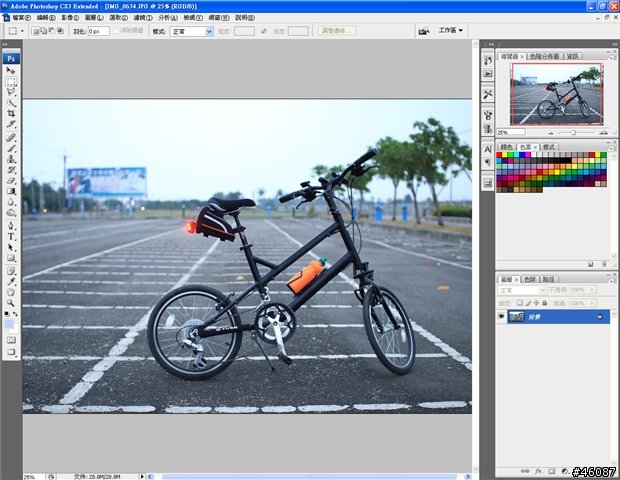Select the Rectangular Marquee tool
The height and width of the screenshot is (480, 620).
point(11,81)
